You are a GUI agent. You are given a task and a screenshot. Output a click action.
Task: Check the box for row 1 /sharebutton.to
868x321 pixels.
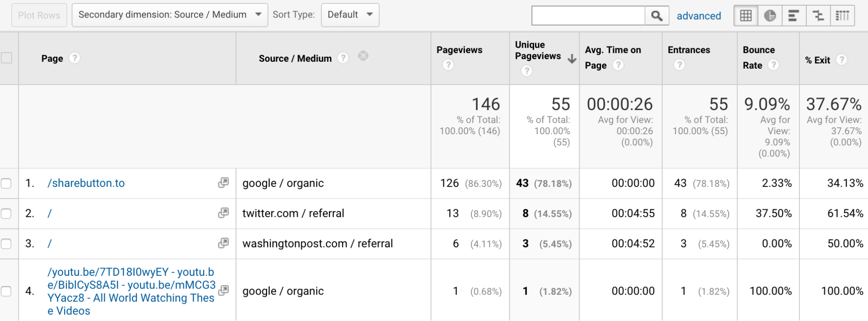(x=6, y=183)
